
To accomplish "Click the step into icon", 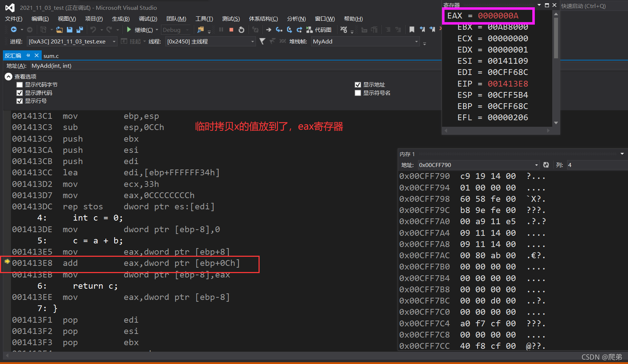I will tap(279, 30).
